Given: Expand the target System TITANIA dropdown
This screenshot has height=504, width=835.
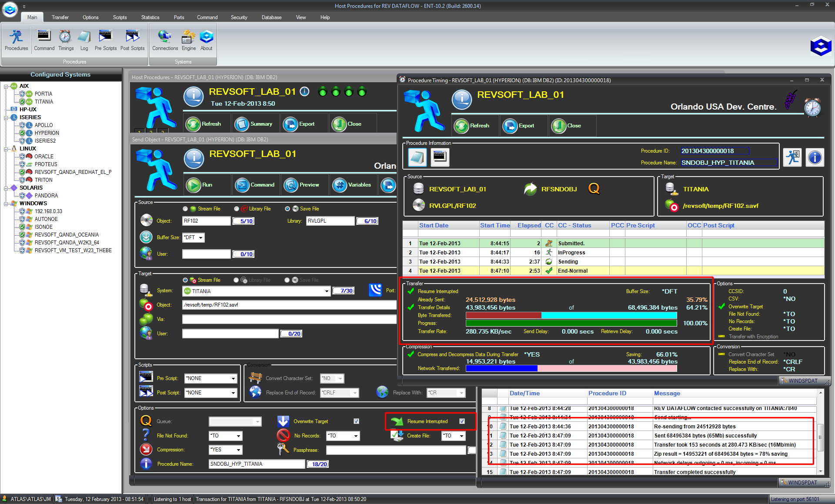Looking at the screenshot, I should (327, 291).
